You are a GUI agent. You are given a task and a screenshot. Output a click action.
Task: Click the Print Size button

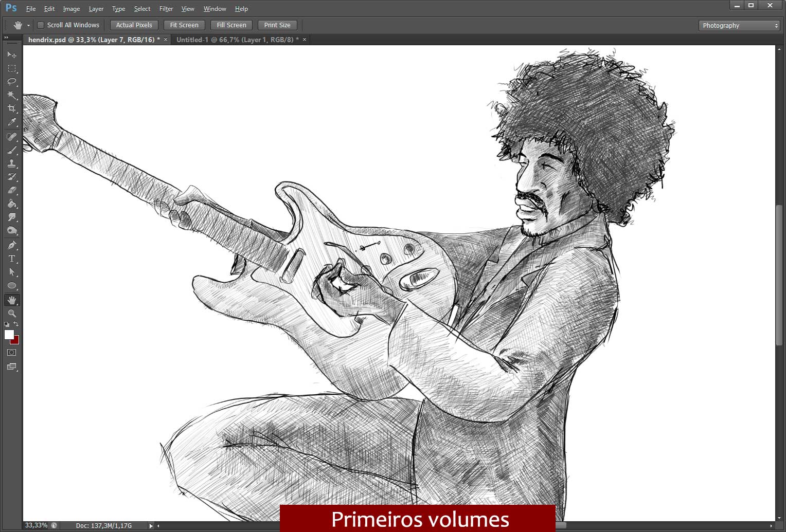(277, 25)
